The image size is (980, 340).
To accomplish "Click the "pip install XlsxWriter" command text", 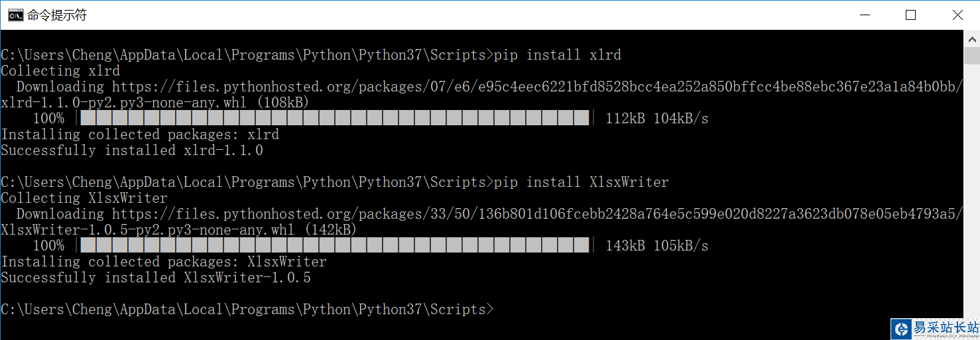I will (x=582, y=182).
